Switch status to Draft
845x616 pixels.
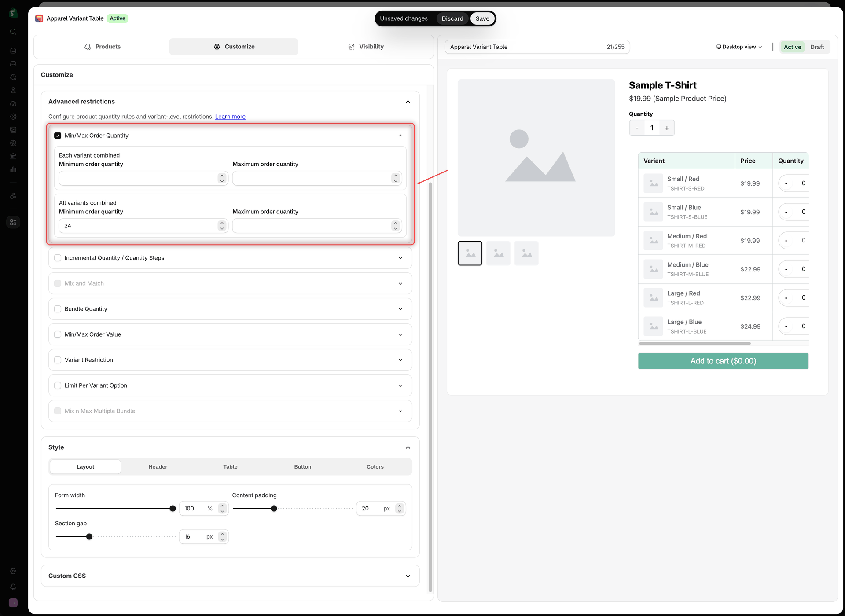click(817, 47)
